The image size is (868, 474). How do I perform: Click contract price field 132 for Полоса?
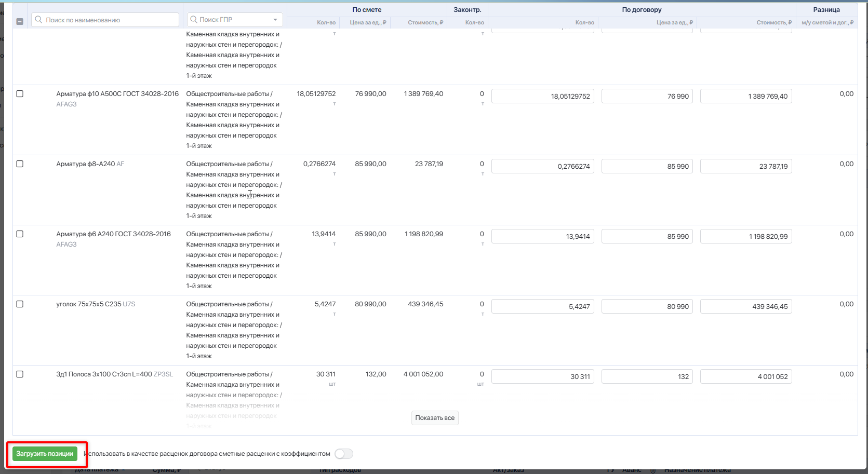[x=647, y=377]
